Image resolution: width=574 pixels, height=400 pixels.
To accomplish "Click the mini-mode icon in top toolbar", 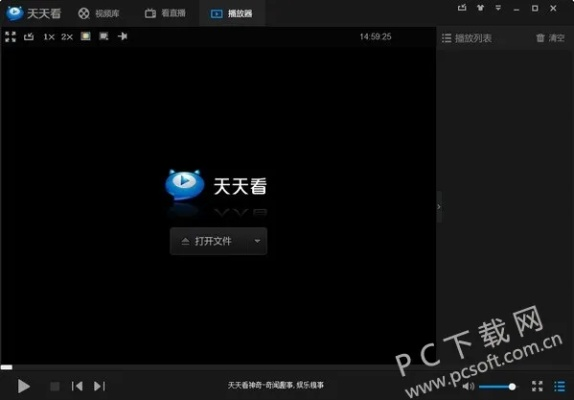I will point(29,37).
